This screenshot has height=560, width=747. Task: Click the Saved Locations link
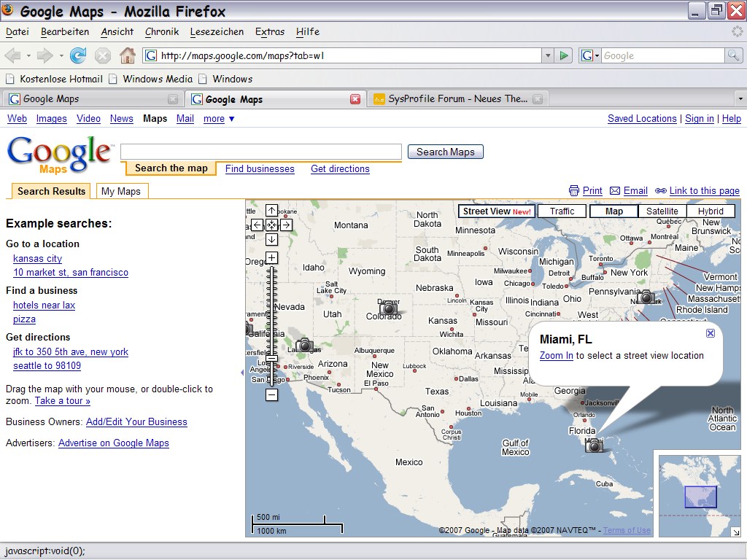642,119
